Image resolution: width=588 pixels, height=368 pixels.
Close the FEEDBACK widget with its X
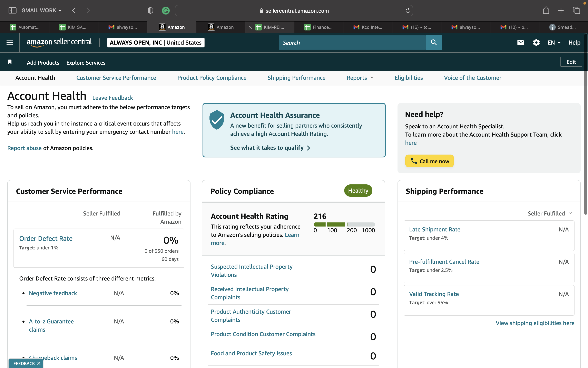[x=39, y=363]
